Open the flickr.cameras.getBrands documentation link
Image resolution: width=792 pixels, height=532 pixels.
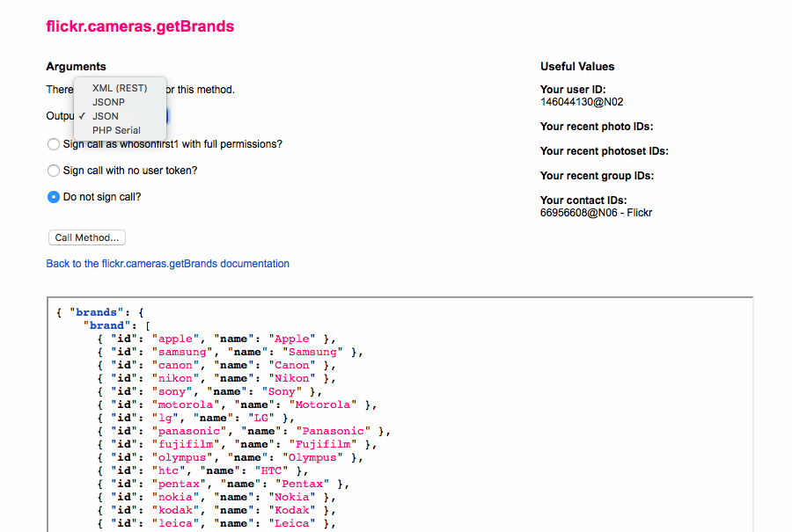(168, 264)
